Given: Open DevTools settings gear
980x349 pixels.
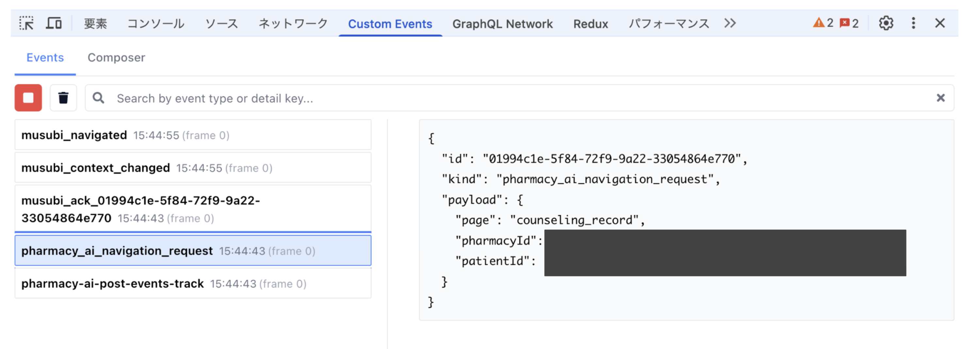Looking at the screenshot, I should point(886,24).
